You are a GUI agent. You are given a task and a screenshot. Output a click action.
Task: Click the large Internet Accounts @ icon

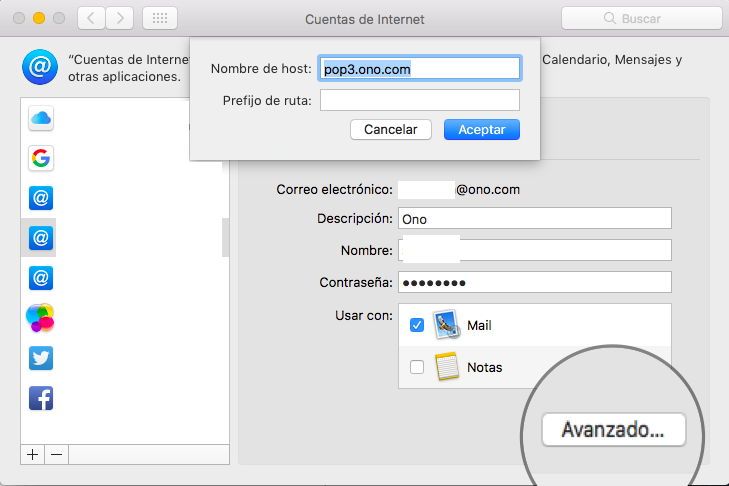(x=40, y=67)
